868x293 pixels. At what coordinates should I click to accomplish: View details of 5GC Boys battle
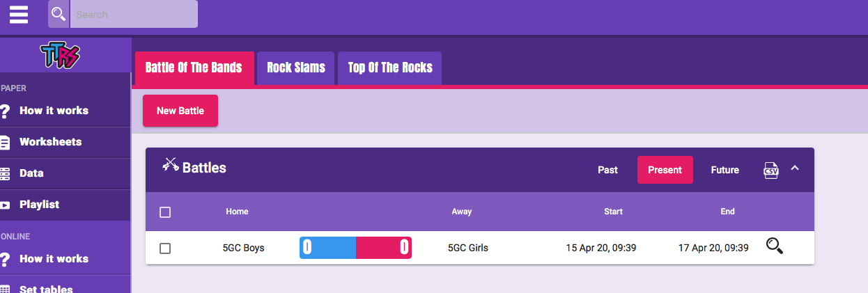775,246
